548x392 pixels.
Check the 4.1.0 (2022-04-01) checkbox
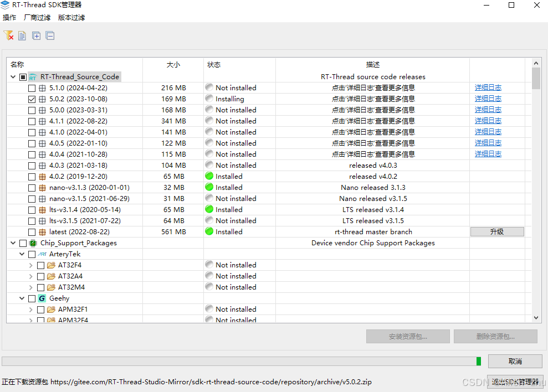click(32, 132)
